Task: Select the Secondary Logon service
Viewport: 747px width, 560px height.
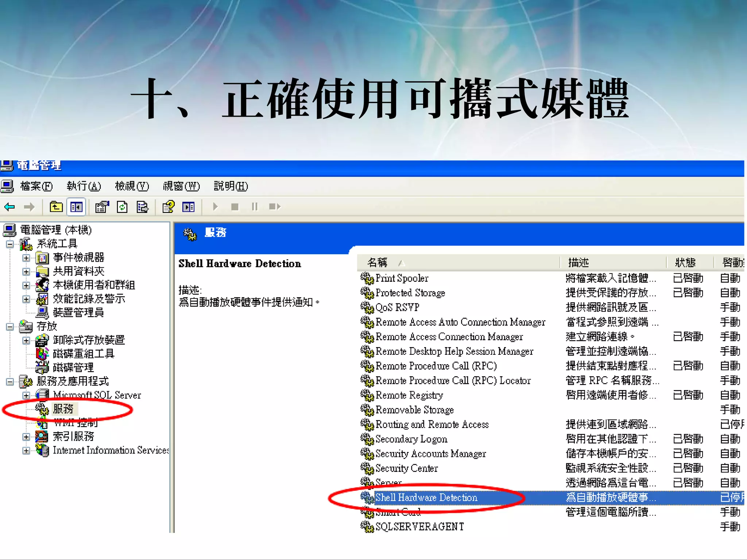Action: 411,439
